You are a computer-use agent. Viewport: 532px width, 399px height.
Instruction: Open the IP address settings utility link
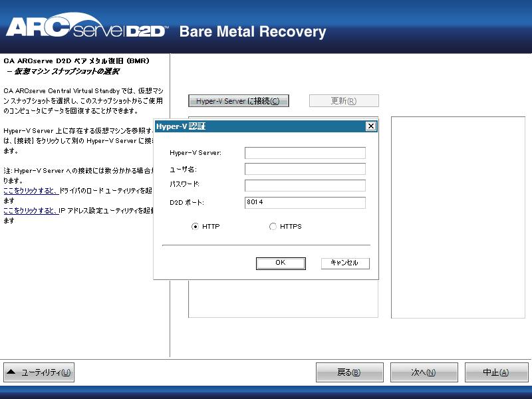coord(31,211)
